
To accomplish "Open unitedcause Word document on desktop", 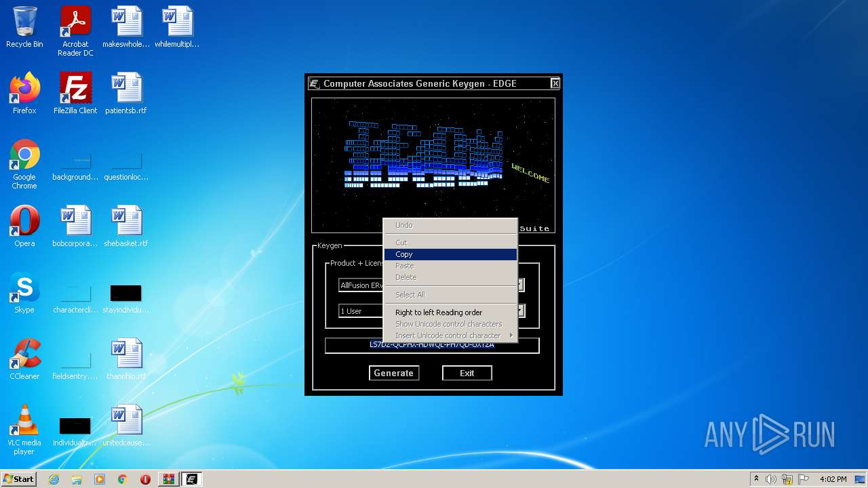I will point(126,426).
